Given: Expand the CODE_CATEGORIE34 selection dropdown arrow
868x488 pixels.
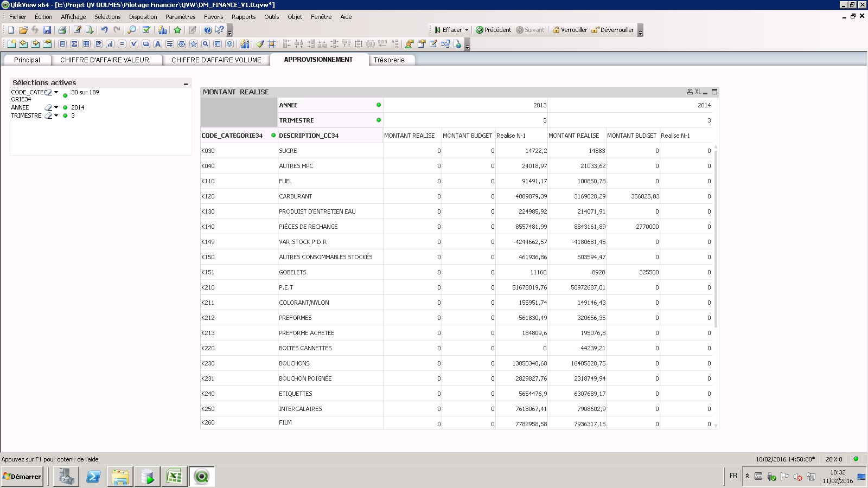Looking at the screenshot, I should (56, 92).
